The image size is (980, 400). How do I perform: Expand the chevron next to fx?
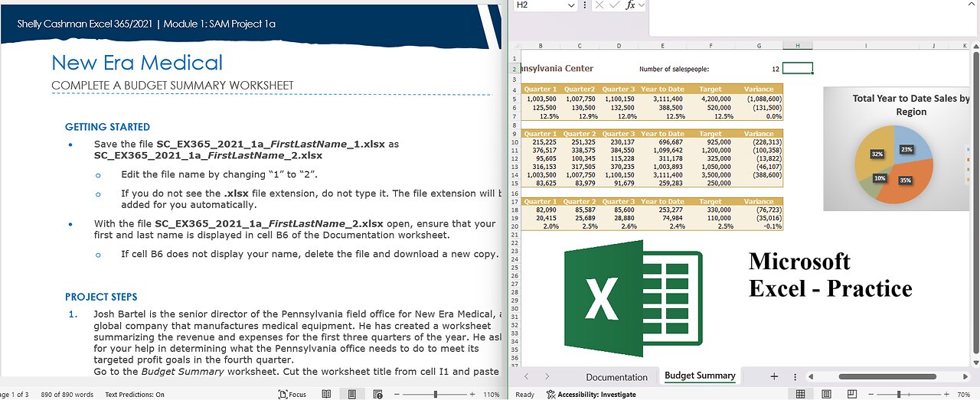(641, 5)
